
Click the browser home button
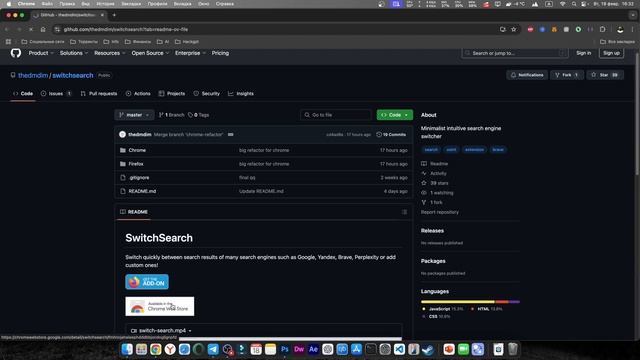pyautogui.click(x=43, y=29)
